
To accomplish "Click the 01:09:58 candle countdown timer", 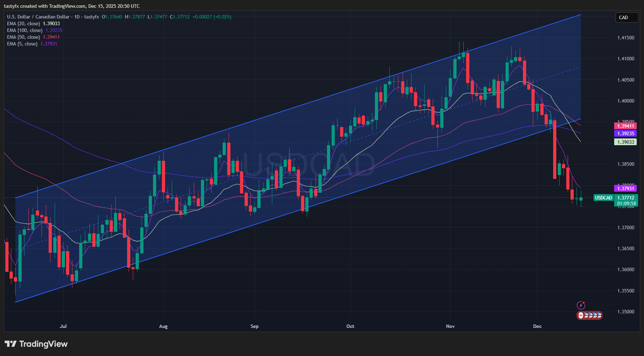I will pos(626,203).
